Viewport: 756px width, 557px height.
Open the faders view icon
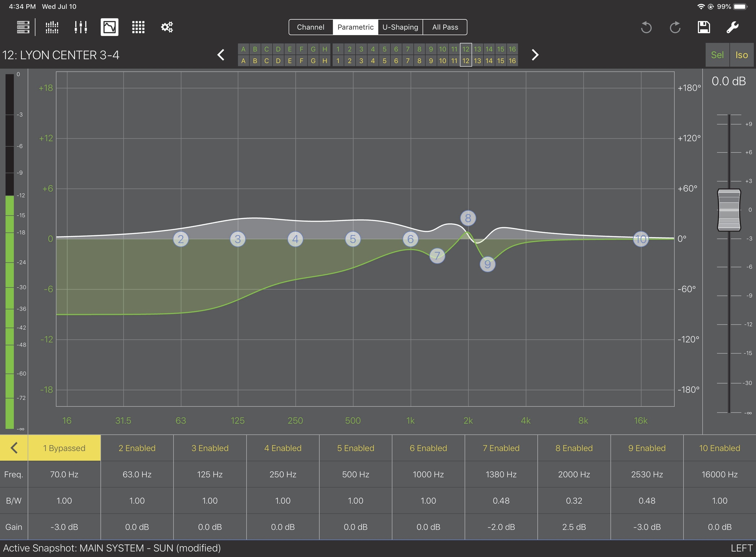coord(81,27)
